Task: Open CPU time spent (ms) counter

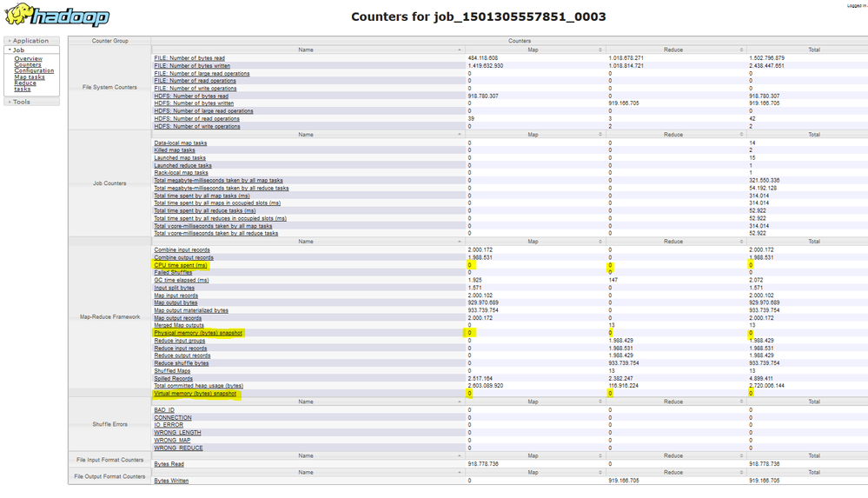Action: click(181, 265)
